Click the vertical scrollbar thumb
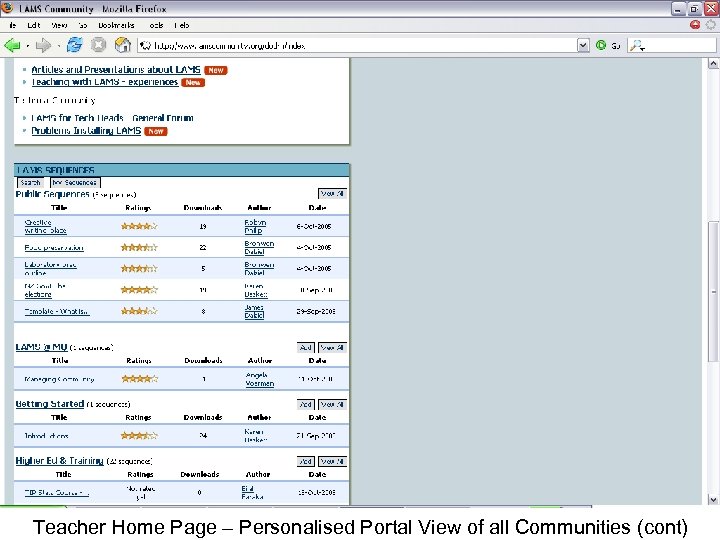Viewport: 720px width, 540px height. (713, 291)
